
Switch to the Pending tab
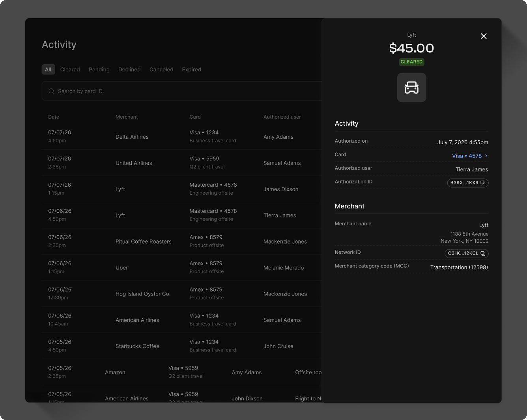tap(99, 69)
